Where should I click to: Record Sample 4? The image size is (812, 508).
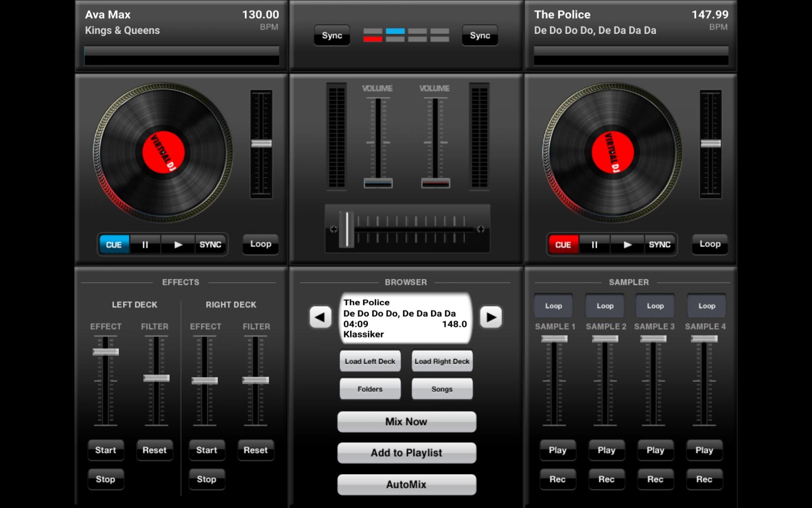[x=704, y=479]
